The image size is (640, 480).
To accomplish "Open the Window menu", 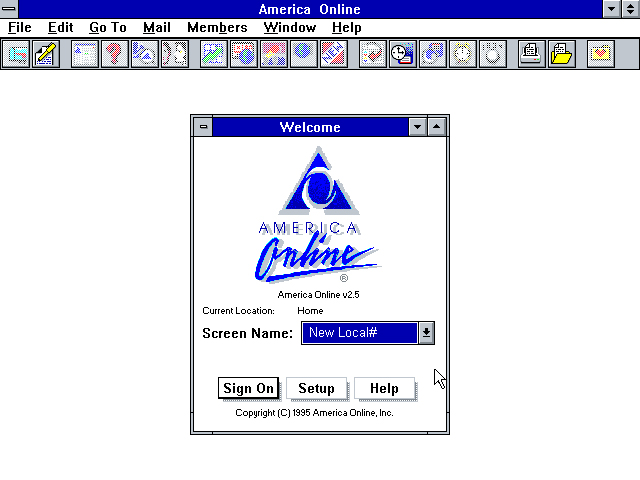I will [290, 27].
